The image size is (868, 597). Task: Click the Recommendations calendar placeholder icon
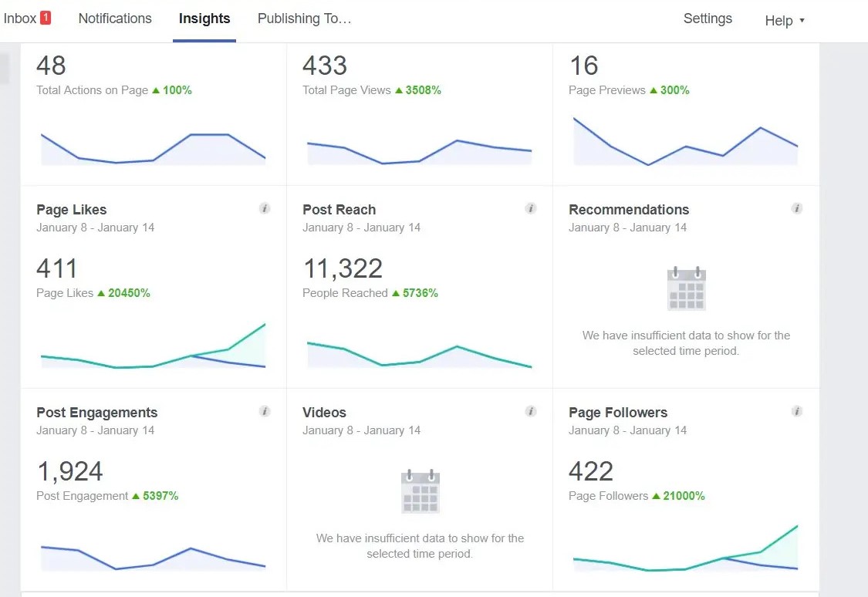tap(686, 288)
